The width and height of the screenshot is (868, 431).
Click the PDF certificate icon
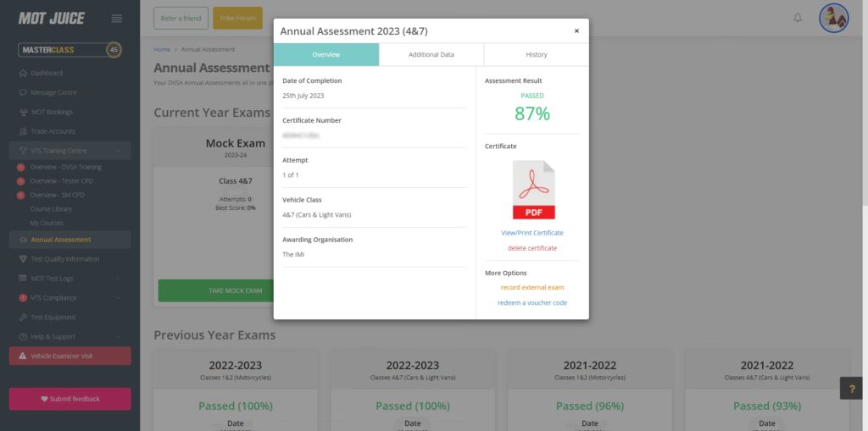tap(532, 191)
